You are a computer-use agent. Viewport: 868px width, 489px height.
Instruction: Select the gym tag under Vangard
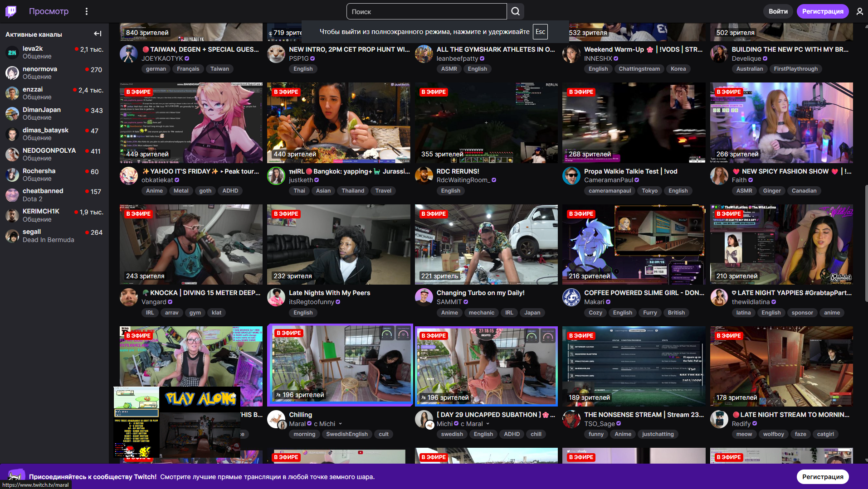point(195,313)
